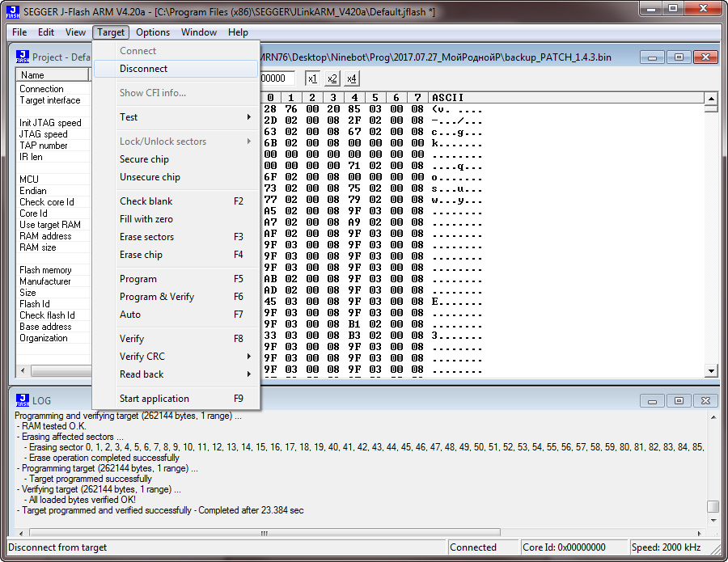Click the Secure chip menu item
This screenshot has height=562, width=728.
pos(145,159)
